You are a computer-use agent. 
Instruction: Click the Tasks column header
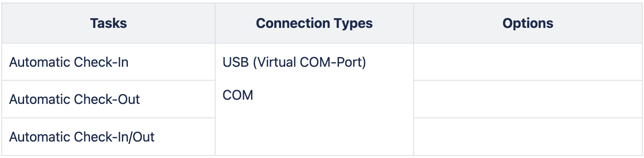tap(108, 23)
